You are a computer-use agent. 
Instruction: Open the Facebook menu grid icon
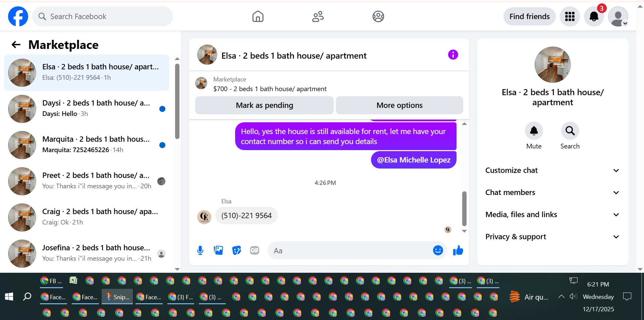(570, 16)
